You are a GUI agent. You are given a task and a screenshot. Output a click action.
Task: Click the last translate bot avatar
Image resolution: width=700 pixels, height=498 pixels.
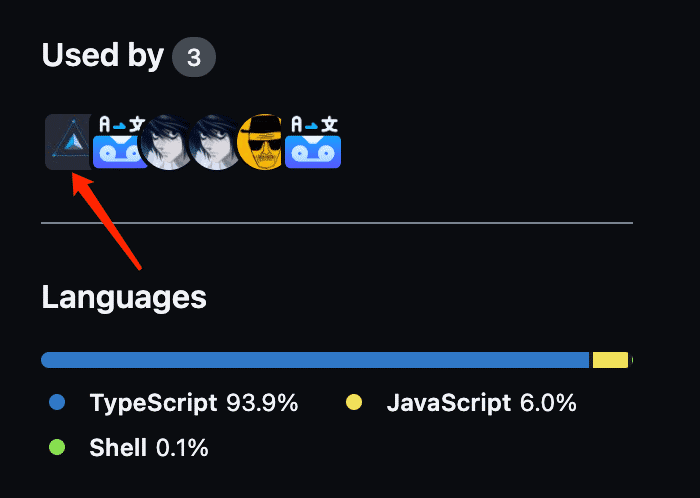(x=313, y=142)
